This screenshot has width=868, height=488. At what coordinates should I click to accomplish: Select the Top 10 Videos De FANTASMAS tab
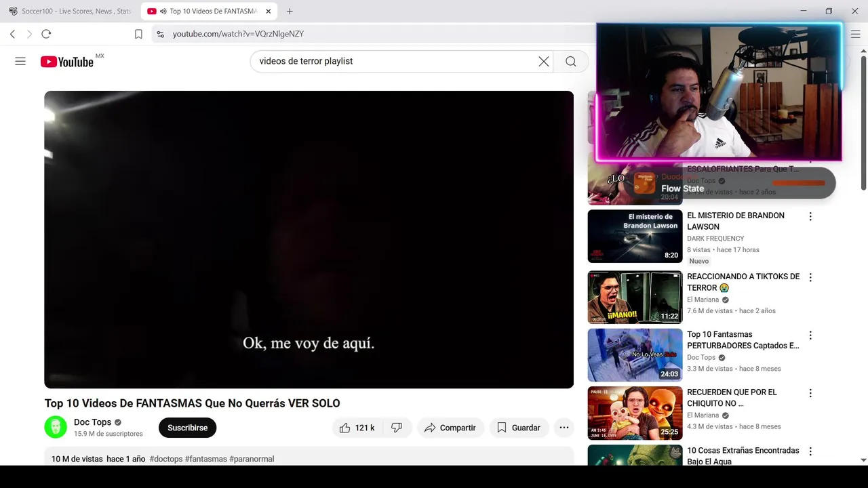[x=209, y=11]
